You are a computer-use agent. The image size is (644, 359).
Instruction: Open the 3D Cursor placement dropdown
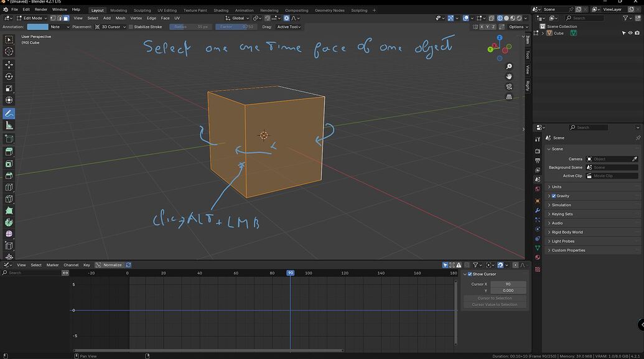(x=110, y=27)
